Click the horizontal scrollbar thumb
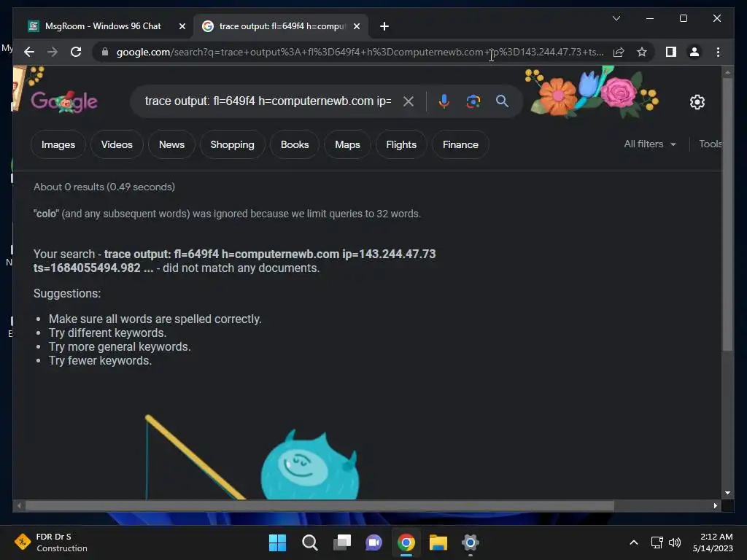The height and width of the screenshot is (560, 747). point(320,506)
